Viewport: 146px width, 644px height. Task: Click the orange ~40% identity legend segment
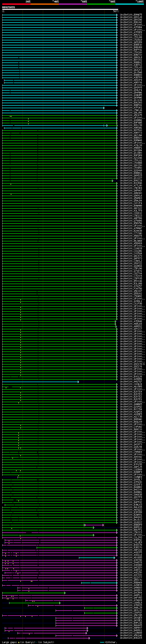tap(45, 4)
